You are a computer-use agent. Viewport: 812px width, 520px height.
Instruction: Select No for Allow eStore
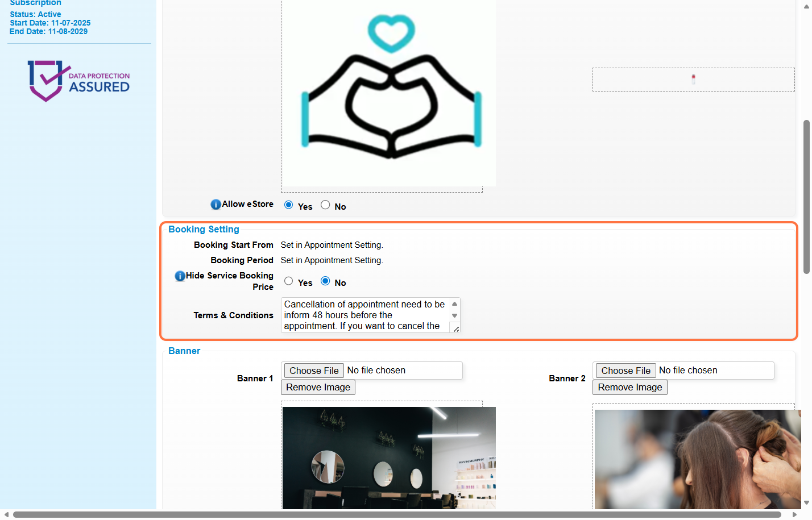pyautogui.click(x=325, y=205)
